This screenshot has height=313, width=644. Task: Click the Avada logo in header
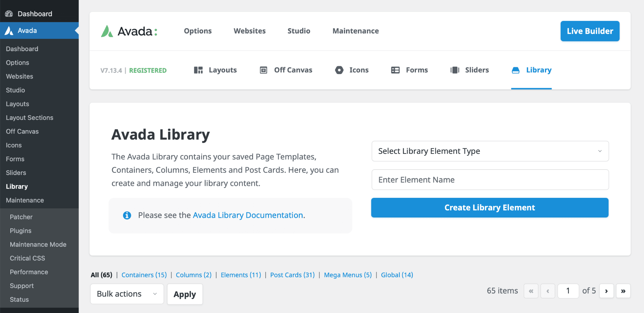pos(129,31)
